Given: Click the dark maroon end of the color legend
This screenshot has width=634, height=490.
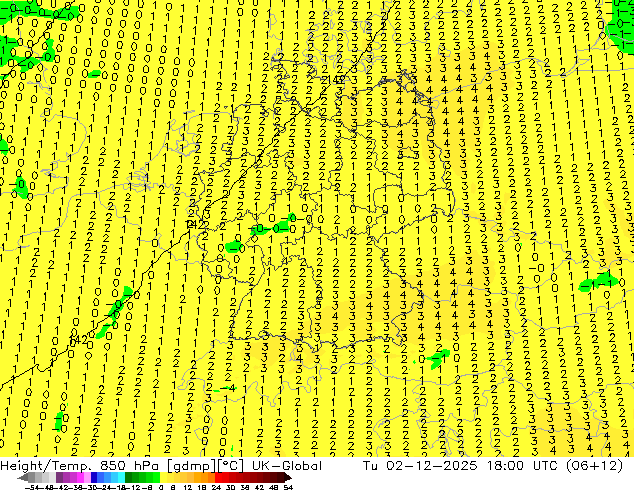Looking at the screenshot, I should point(285,478).
